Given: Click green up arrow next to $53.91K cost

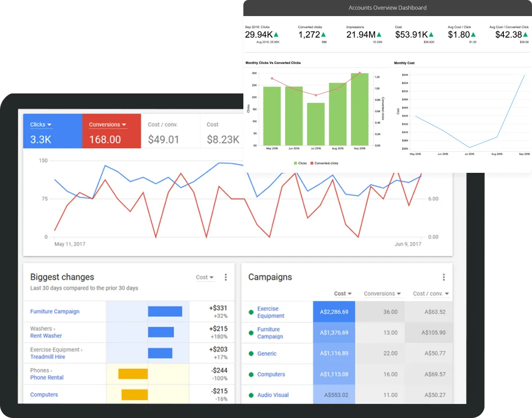Looking at the screenshot, I should click(431, 35).
